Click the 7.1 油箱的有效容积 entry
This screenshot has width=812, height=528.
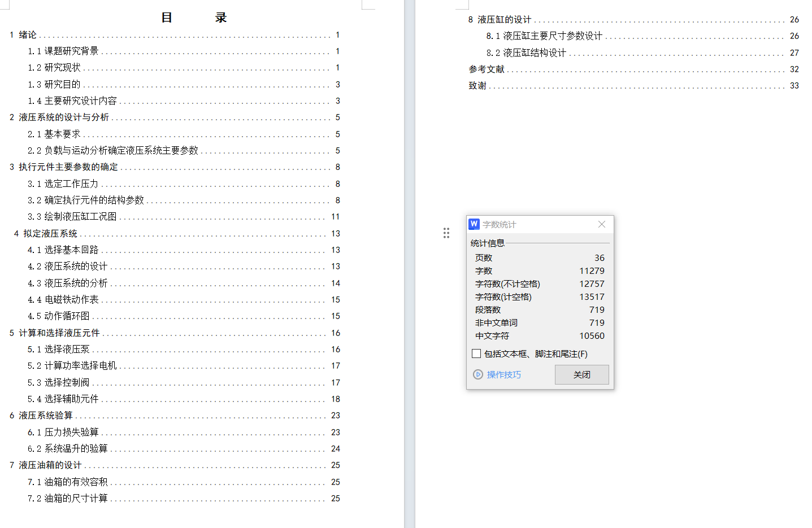184,482
